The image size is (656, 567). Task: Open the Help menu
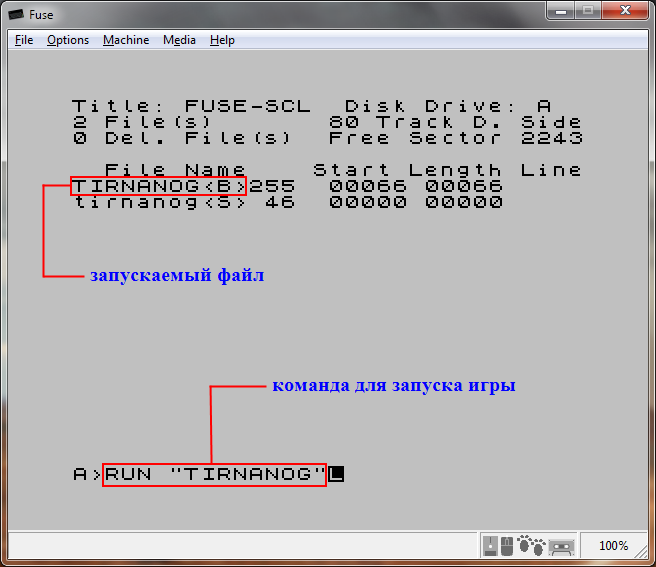tap(222, 40)
